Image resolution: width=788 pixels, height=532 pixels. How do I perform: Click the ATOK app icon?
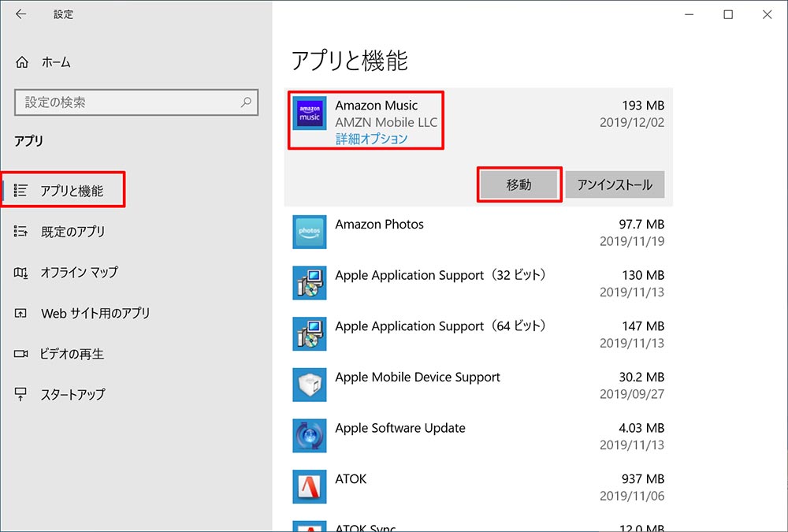coord(310,486)
